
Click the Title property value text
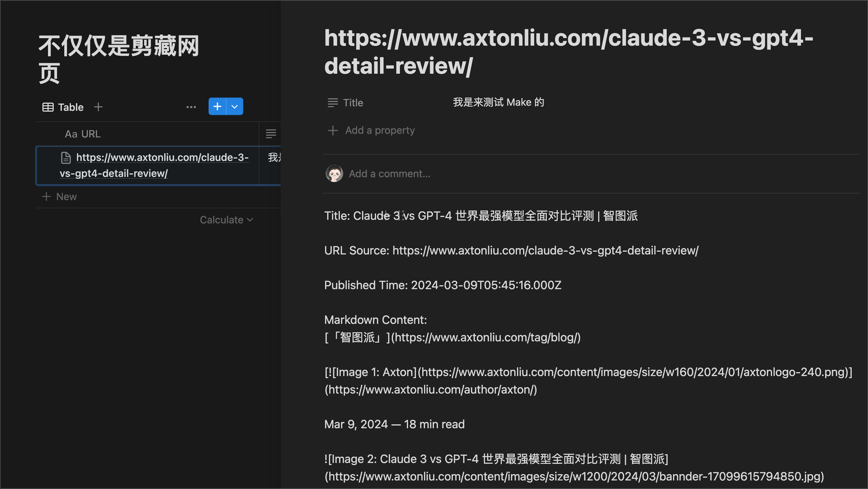[x=498, y=102]
